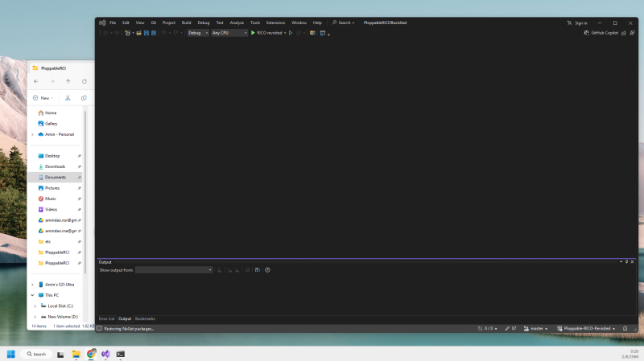The image size is (644, 361).
Task: Click the Cut scissors icon in File Explorer
Action: pyautogui.click(x=68, y=97)
